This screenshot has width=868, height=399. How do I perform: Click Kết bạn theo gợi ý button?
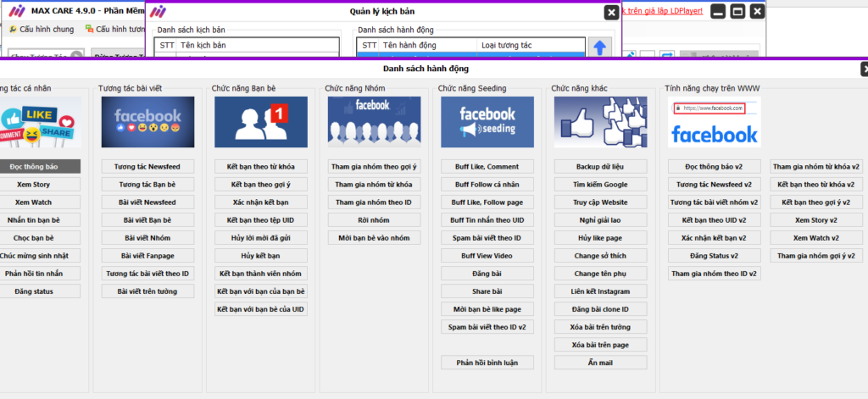(261, 185)
